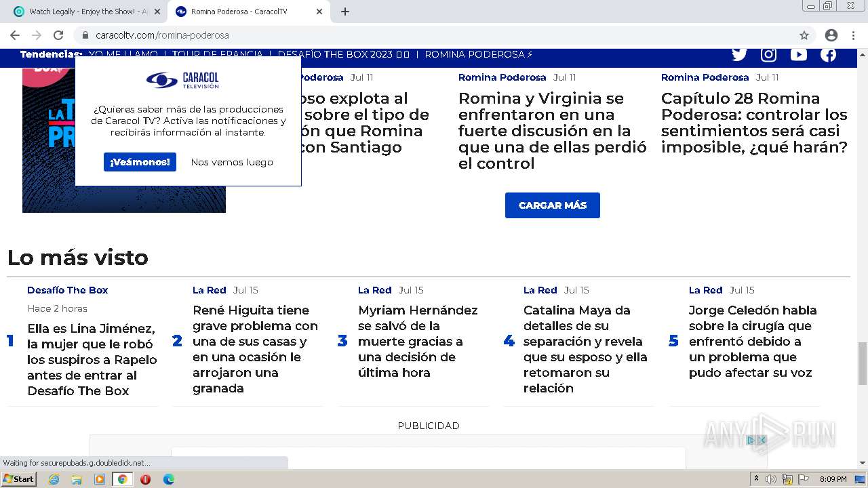Read René Higuita granada article
868x488 pixels.
click(255, 349)
